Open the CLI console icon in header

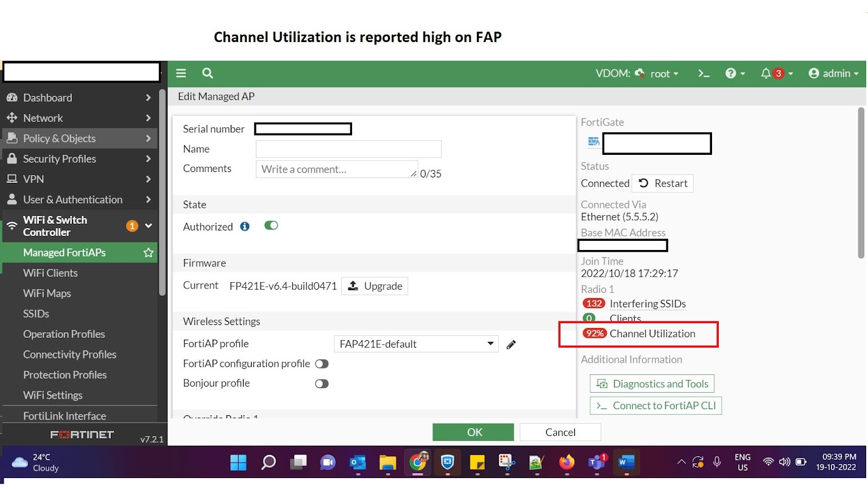tap(704, 73)
